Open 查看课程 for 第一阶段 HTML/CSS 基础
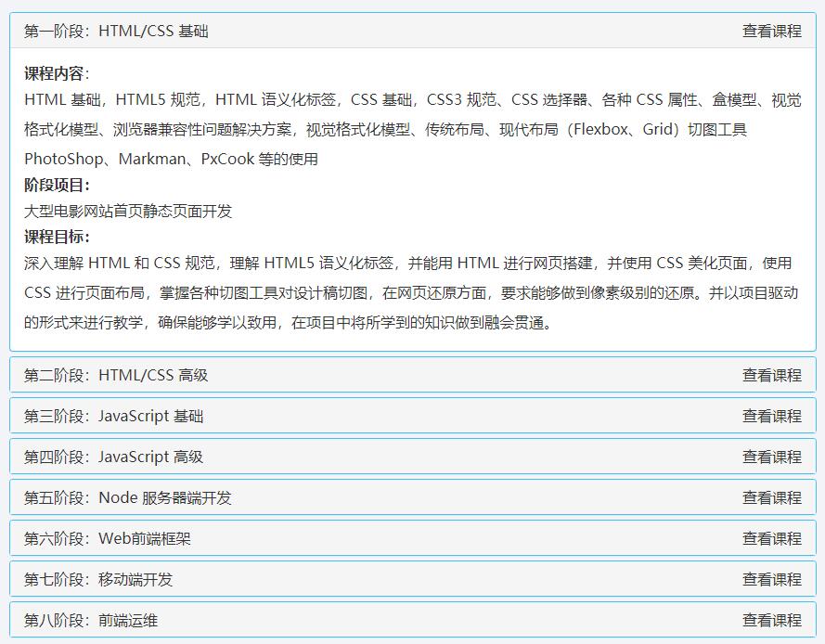This screenshot has height=644, width=825. point(772,31)
